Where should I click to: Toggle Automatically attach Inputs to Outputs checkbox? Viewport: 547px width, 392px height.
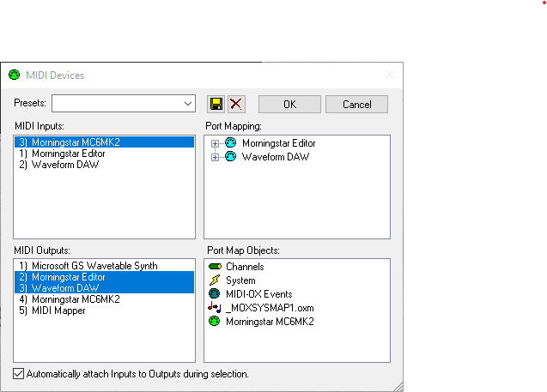tap(19, 374)
